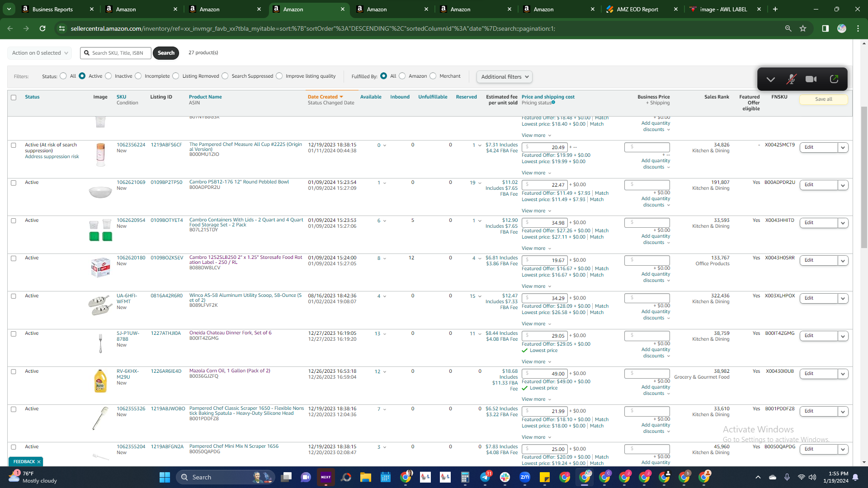Screen dimensions: 868x488
Task: Sort by Product Name column
Action: tap(205, 97)
